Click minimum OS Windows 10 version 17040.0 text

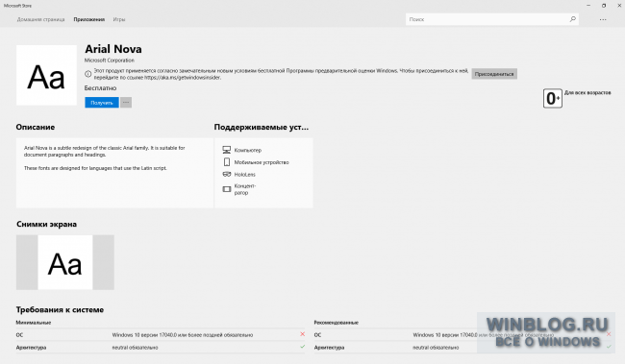(x=183, y=335)
